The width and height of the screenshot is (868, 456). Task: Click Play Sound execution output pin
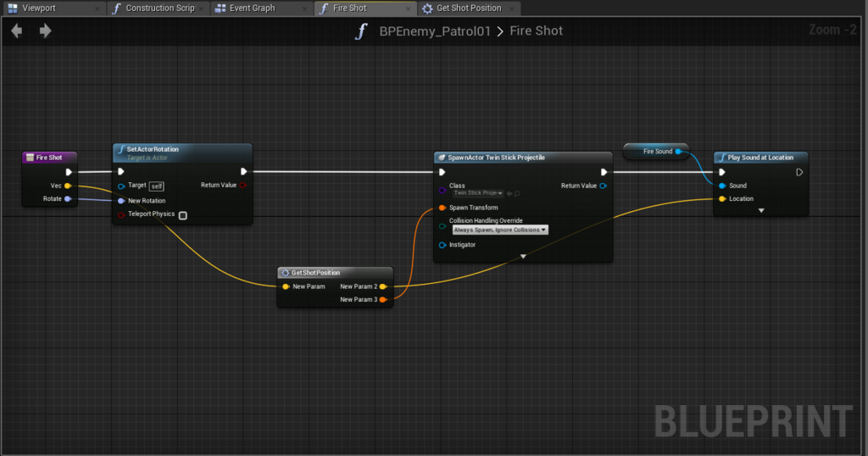[799, 172]
